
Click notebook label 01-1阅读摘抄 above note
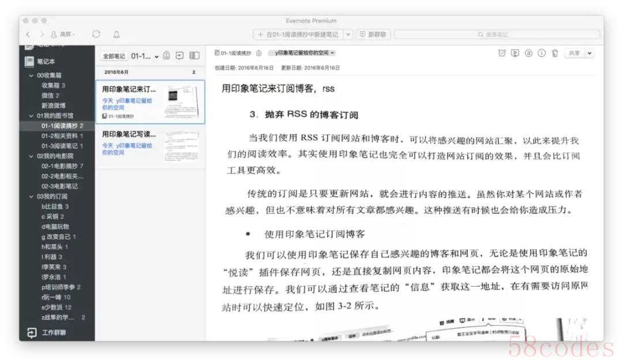(233, 53)
